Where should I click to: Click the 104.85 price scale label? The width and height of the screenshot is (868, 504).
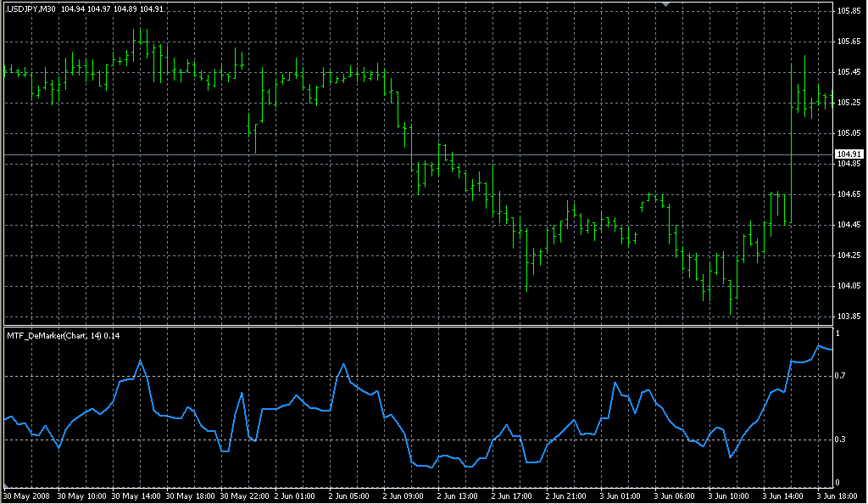click(849, 164)
